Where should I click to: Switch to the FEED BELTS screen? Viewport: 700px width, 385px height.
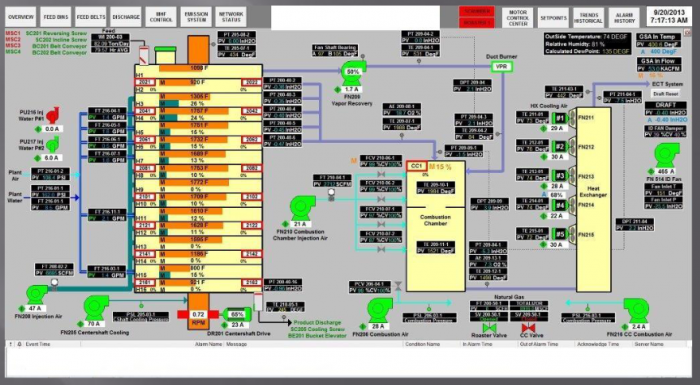coord(91,17)
